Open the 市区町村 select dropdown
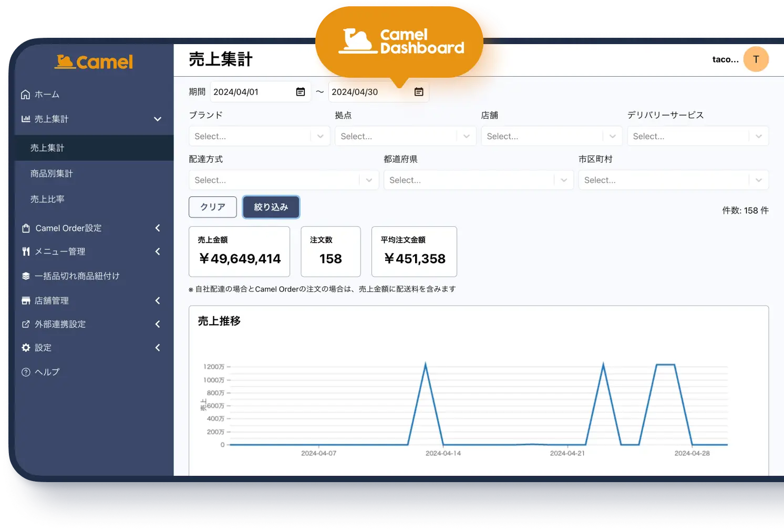The height and width of the screenshot is (532, 784). [x=674, y=180]
